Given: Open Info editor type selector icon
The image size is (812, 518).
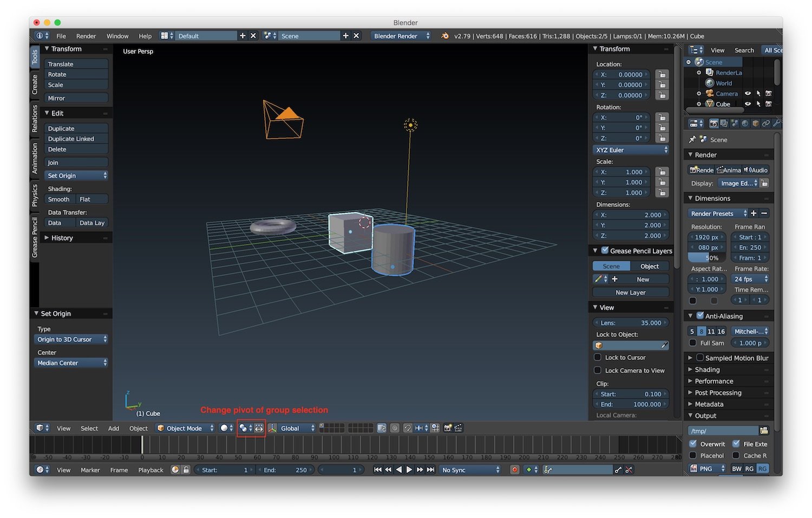Looking at the screenshot, I should pos(42,36).
